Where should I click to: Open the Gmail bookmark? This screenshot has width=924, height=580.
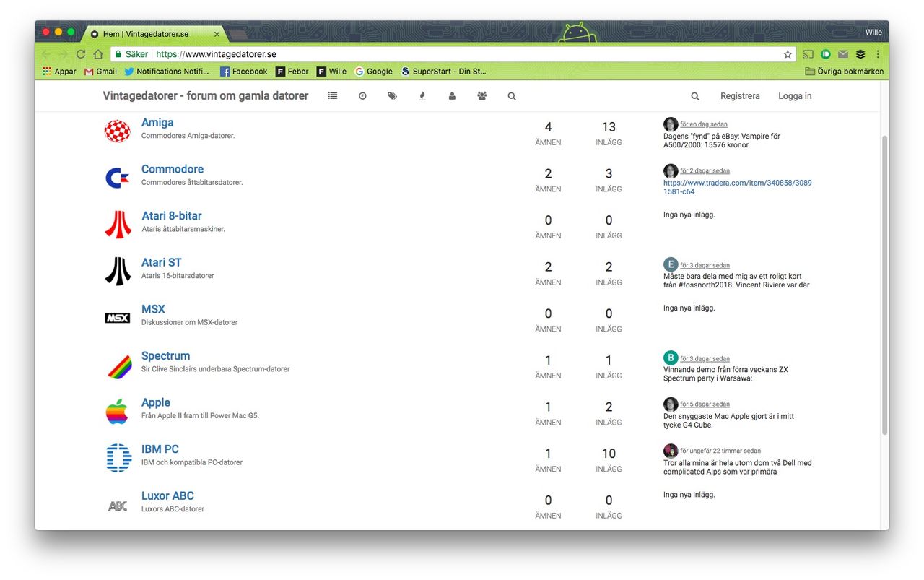(x=100, y=72)
